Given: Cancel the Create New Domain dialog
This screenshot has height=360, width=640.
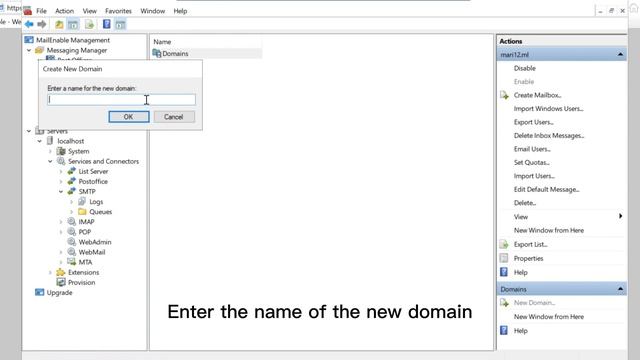Looking at the screenshot, I should coord(174,117).
